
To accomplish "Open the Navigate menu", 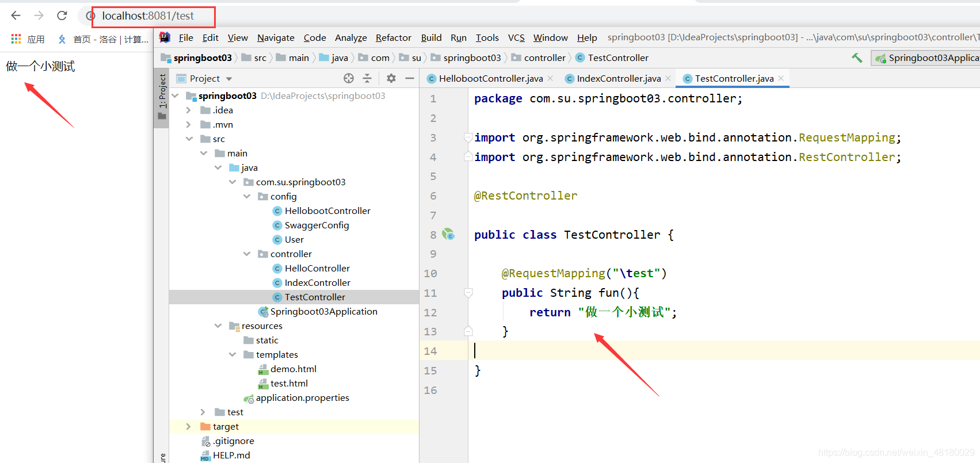I will click(x=276, y=37).
